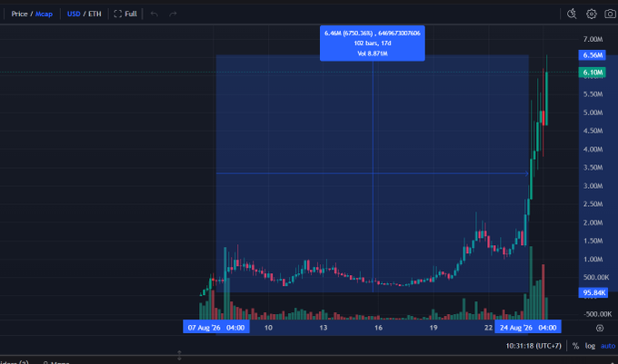
Task: Click the tallest green candle at chart peak
Action: click(x=546, y=98)
